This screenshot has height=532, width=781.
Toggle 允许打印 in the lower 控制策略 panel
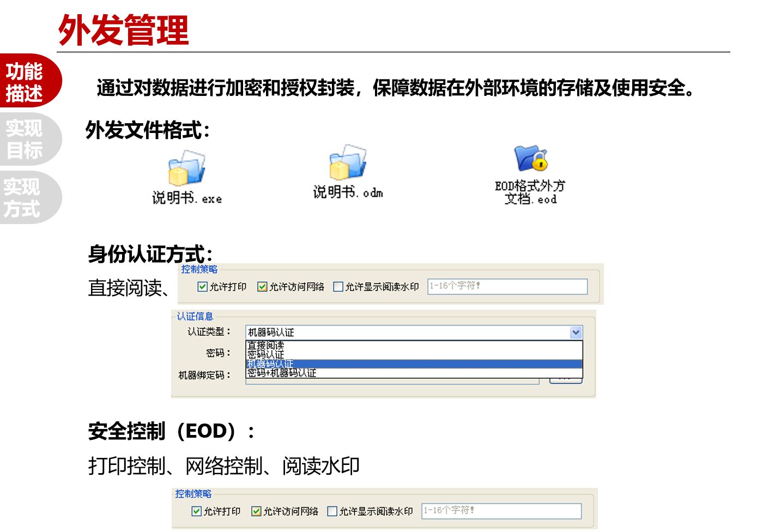pos(197,511)
